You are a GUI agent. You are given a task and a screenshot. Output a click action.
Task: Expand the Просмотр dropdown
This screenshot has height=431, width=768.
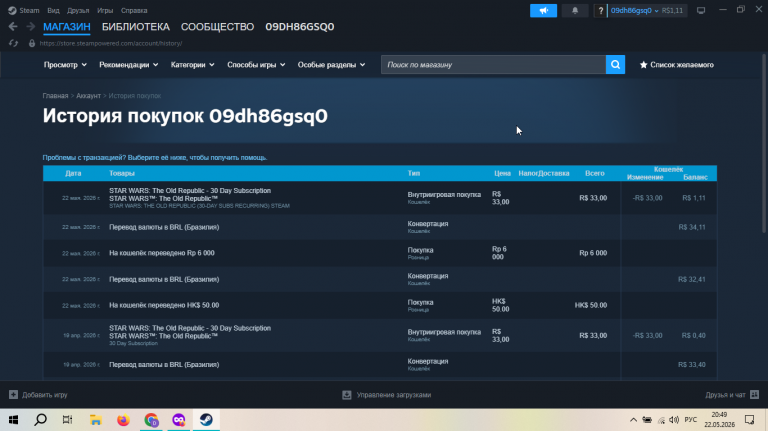click(65, 65)
